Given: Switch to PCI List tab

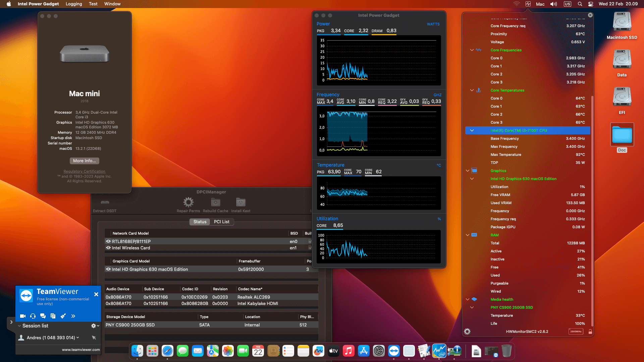Looking at the screenshot, I should pos(222,222).
